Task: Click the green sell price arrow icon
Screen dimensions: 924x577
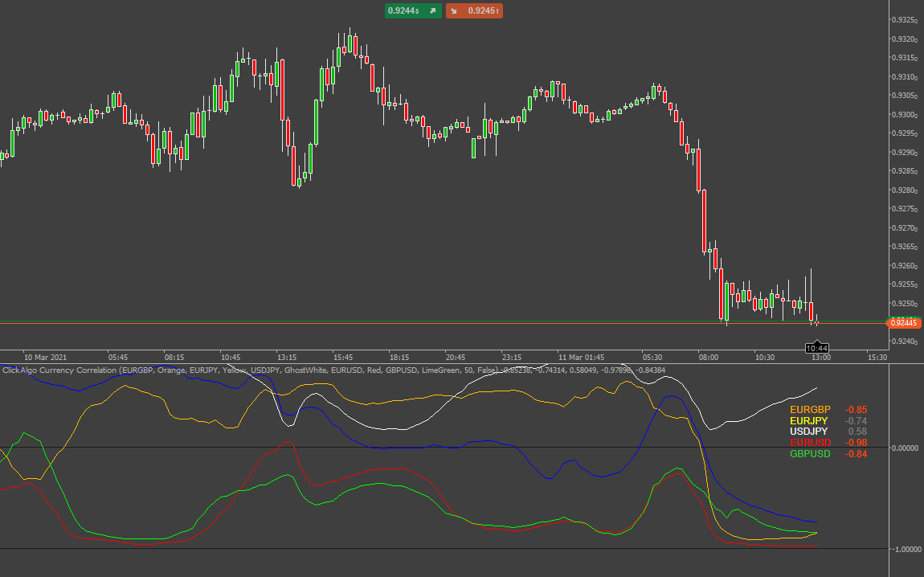Action: coord(432,10)
